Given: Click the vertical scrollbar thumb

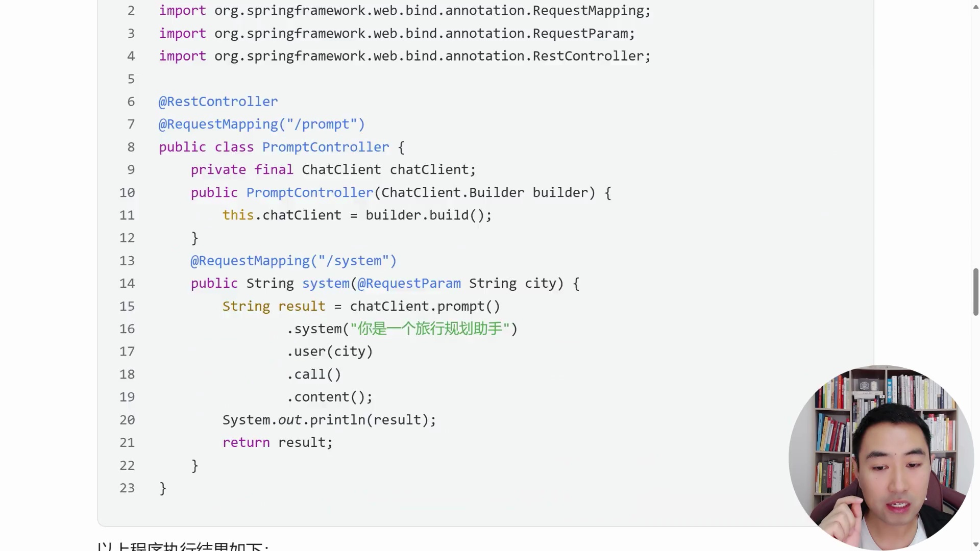Looking at the screenshot, I should pos(975,292).
